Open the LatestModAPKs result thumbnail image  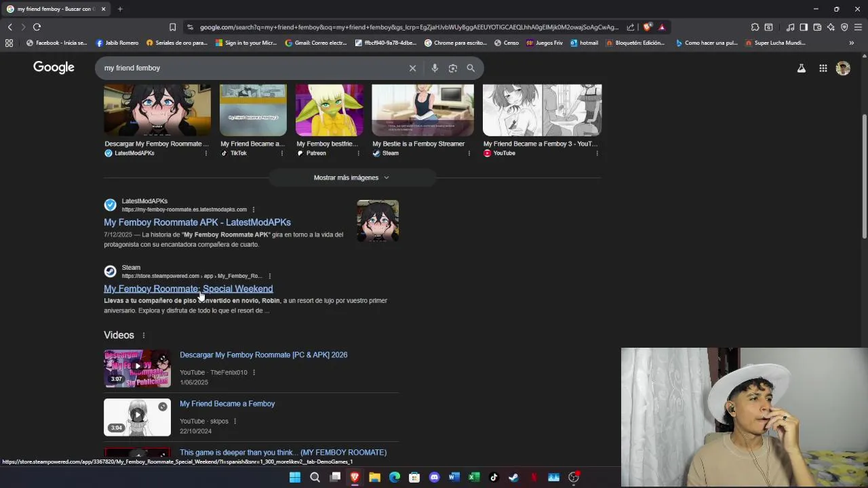[x=378, y=221]
